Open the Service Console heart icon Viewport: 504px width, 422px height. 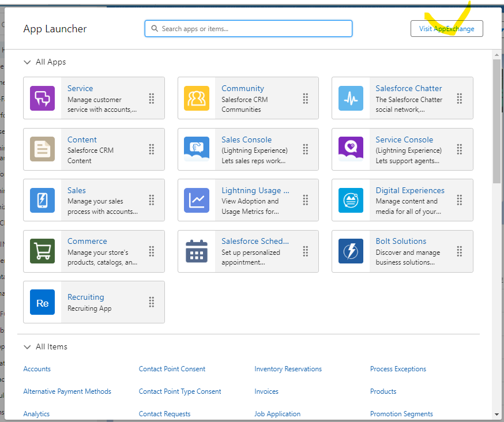click(x=351, y=149)
